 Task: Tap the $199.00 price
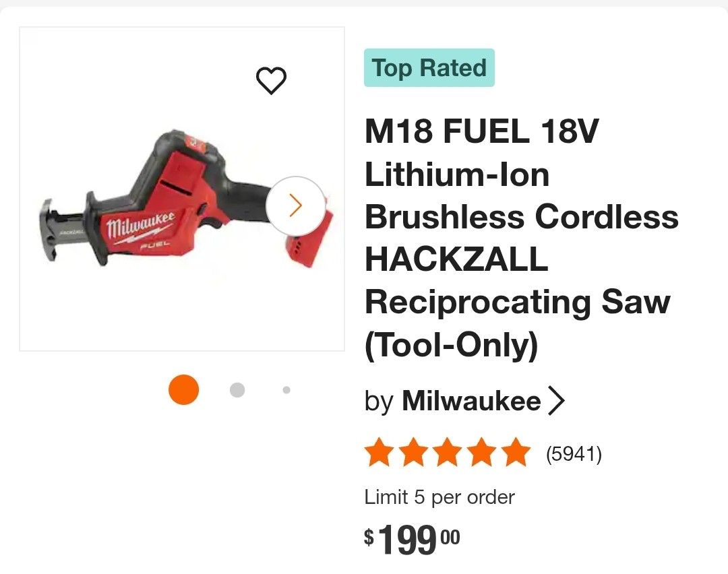pyautogui.click(x=413, y=540)
